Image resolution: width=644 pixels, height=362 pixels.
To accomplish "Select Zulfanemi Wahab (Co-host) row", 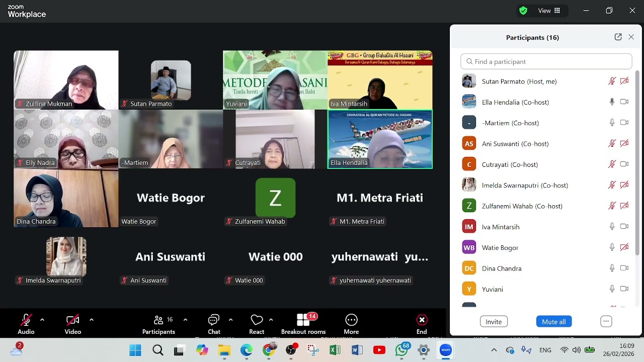I will pos(546,206).
